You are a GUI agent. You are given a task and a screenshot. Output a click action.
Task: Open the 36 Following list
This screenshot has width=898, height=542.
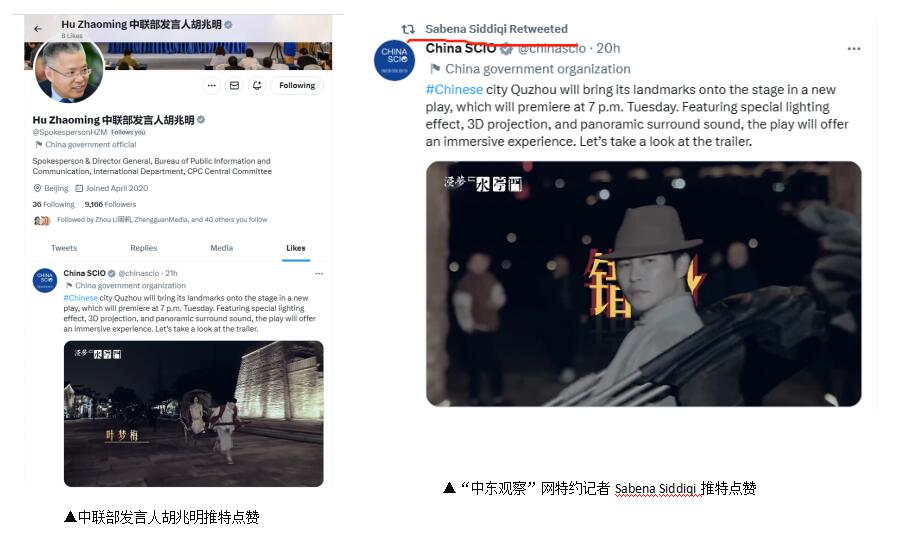pyautogui.click(x=53, y=205)
